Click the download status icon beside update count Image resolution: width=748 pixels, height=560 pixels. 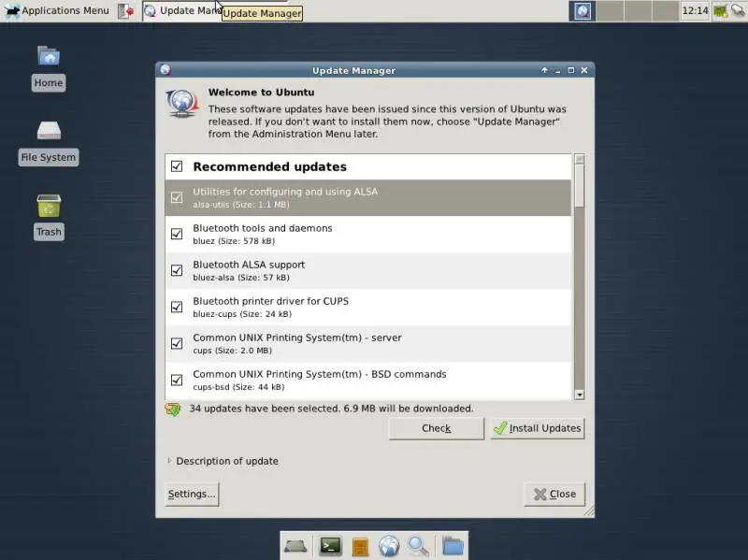[173, 409]
